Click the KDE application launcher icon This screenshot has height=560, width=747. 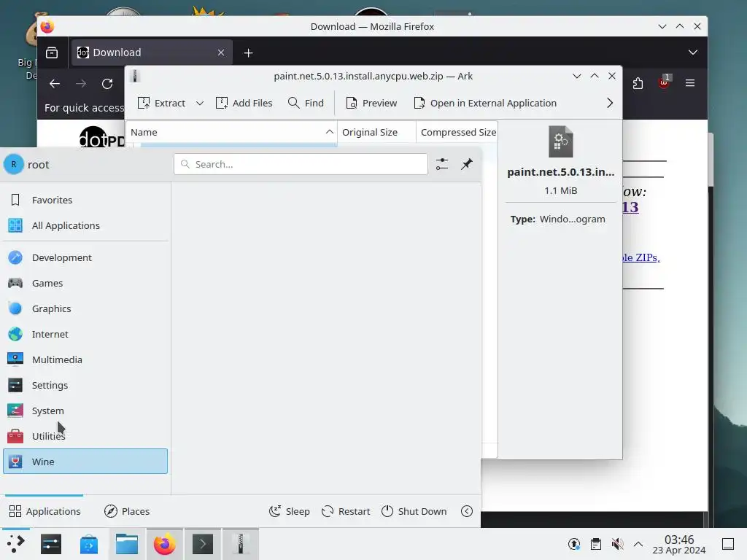click(16, 544)
